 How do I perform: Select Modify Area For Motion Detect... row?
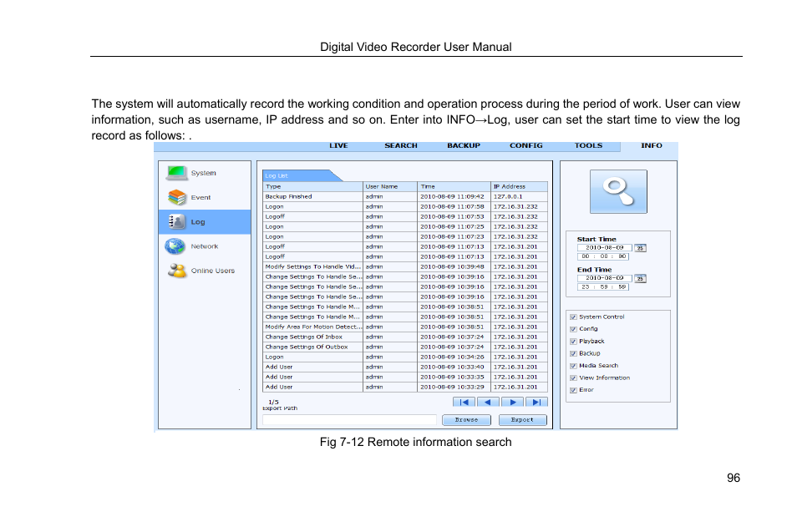(405, 327)
